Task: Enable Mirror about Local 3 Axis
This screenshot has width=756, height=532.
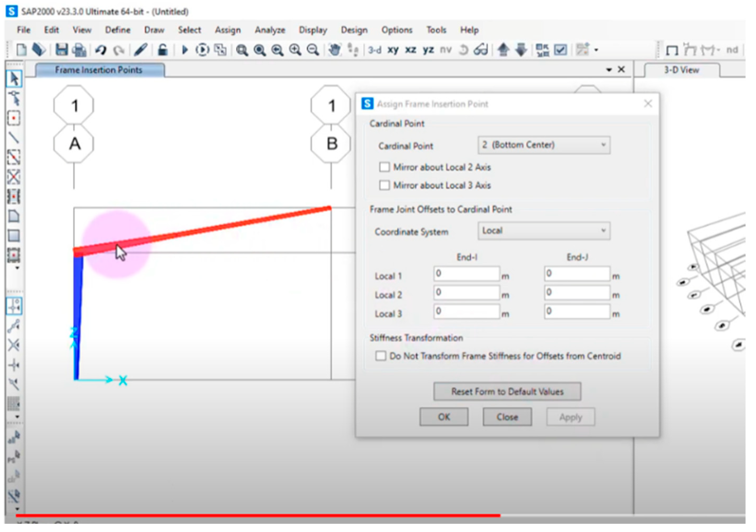Action: [384, 185]
